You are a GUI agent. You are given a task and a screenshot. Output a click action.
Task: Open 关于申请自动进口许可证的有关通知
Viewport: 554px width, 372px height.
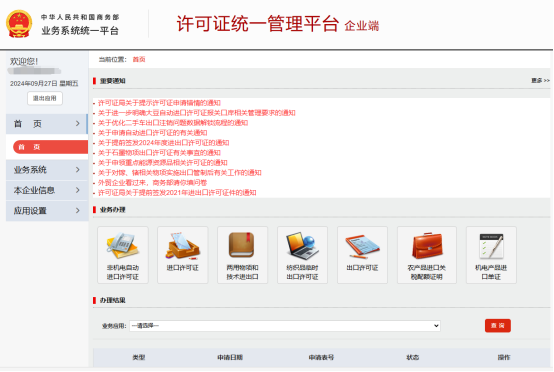152,133
